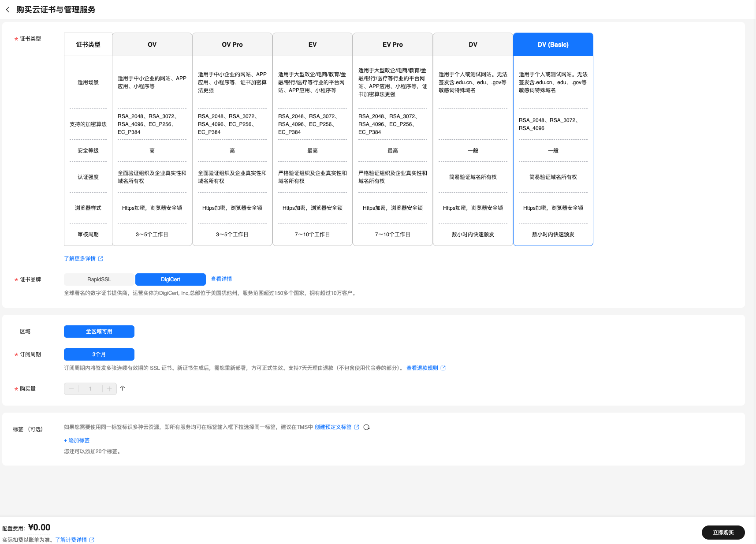This screenshot has width=756, height=544.
Task: Click 适用场景 row label
Action: coord(88,82)
